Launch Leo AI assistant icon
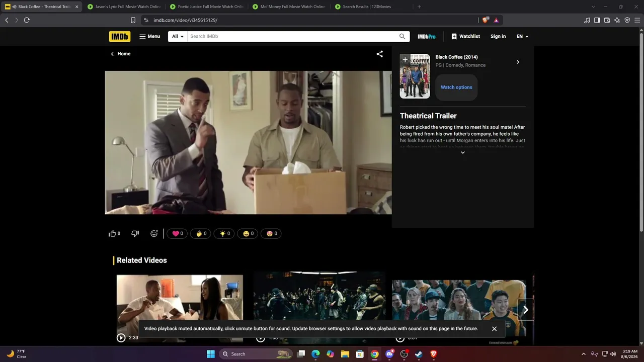Image resolution: width=644 pixels, height=362 pixels. pos(617,20)
